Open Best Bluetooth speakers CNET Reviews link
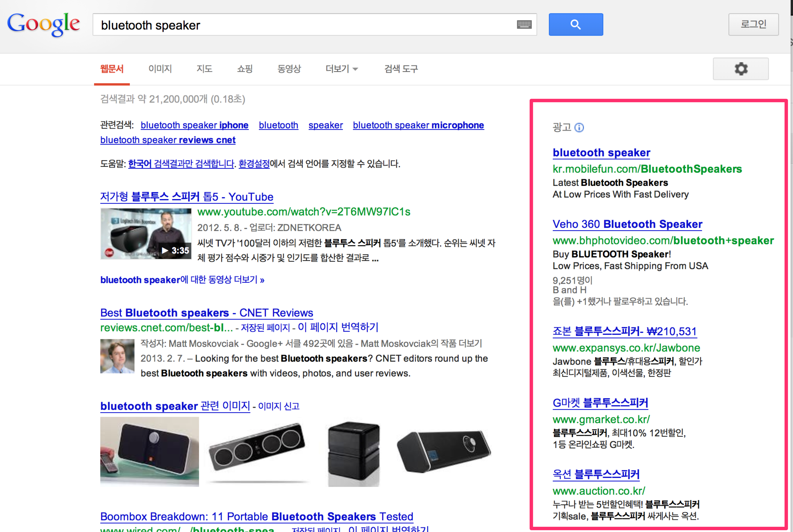 (x=207, y=312)
